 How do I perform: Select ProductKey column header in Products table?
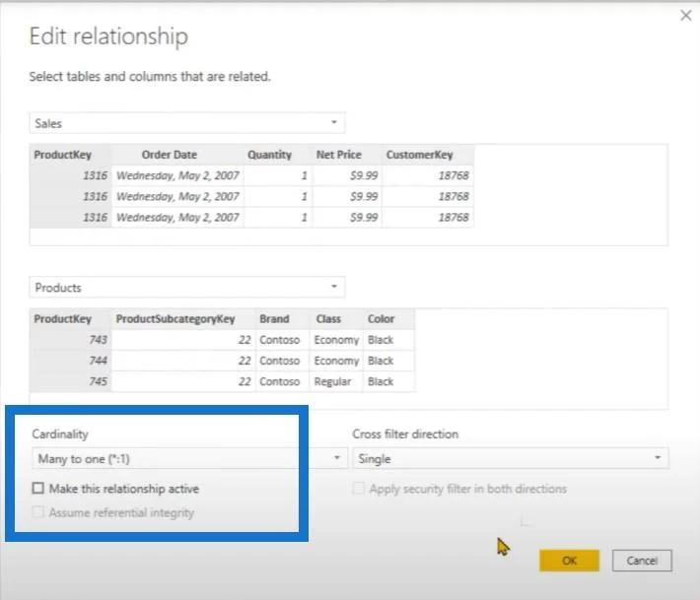tap(71, 319)
